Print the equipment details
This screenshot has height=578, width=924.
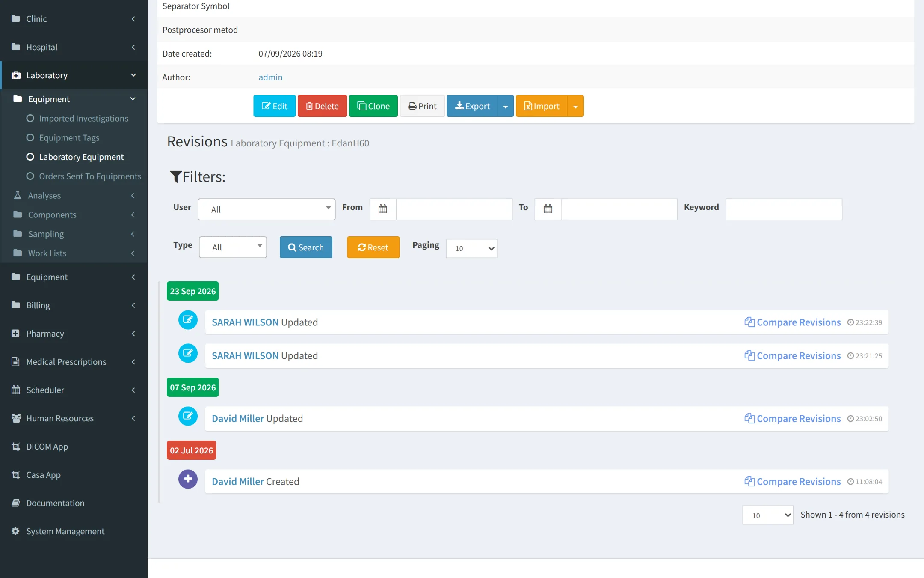[422, 106]
